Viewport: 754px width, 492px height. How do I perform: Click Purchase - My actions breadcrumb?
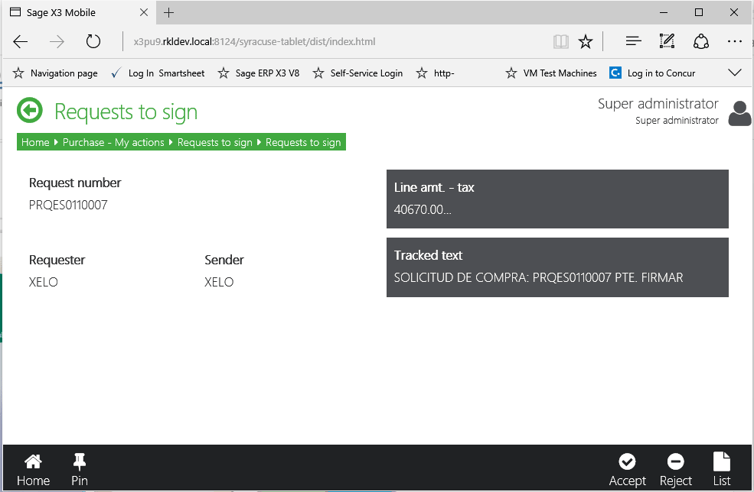coord(113,142)
